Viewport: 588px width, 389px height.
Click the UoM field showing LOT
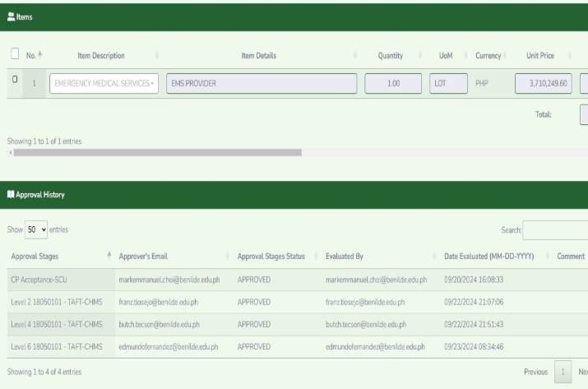pyautogui.click(x=447, y=84)
